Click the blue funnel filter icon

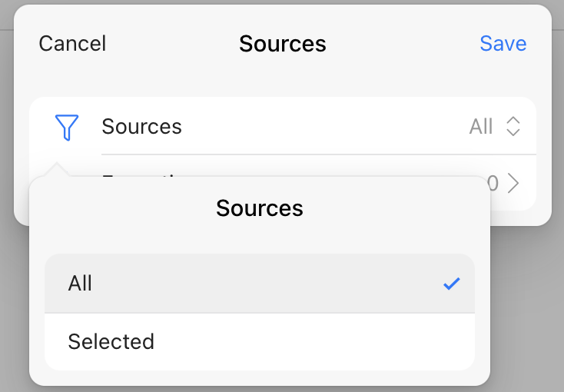point(67,127)
